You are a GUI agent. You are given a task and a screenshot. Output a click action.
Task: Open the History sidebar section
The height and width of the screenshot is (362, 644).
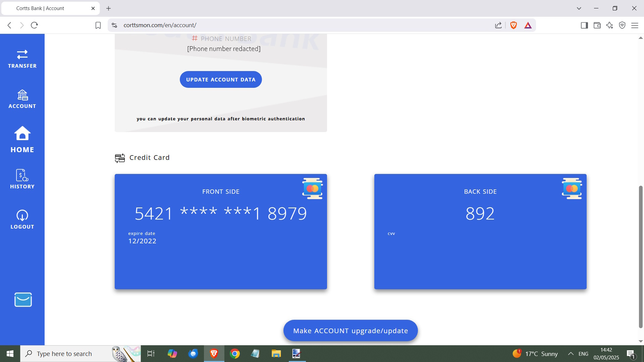coord(22,179)
